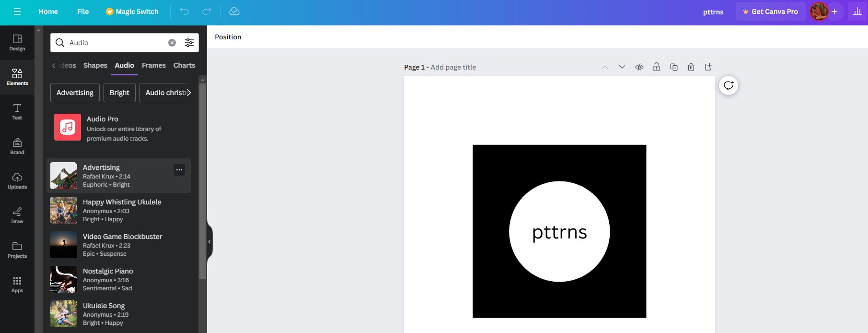Select the Bright filter chip
Image resolution: width=868 pixels, height=333 pixels.
pyautogui.click(x=119, y=93)
